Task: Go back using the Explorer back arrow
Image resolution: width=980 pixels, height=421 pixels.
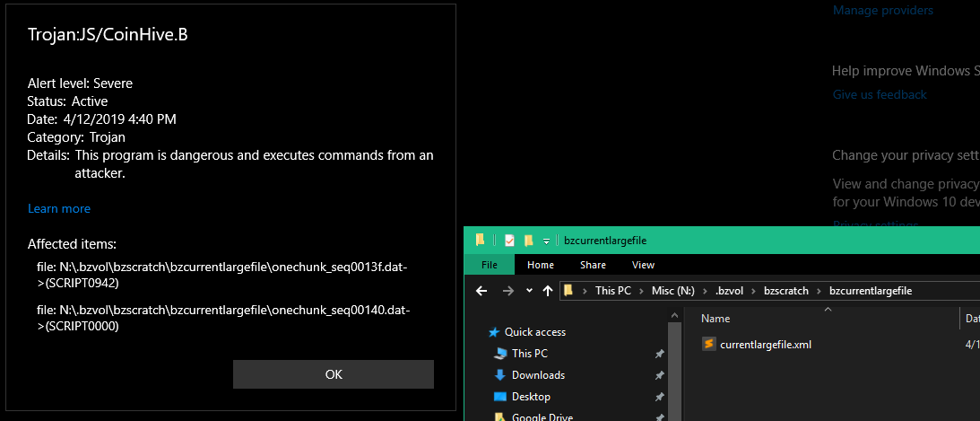Action: point(481,290)
